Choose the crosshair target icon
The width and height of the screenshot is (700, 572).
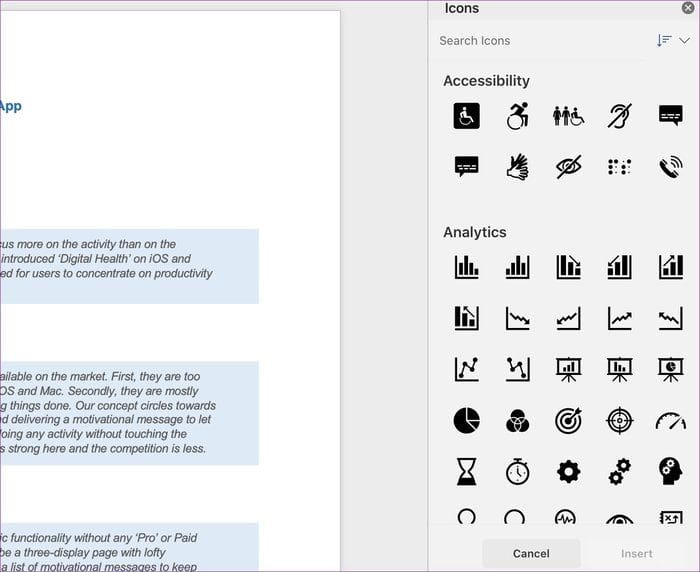[620, 420]
